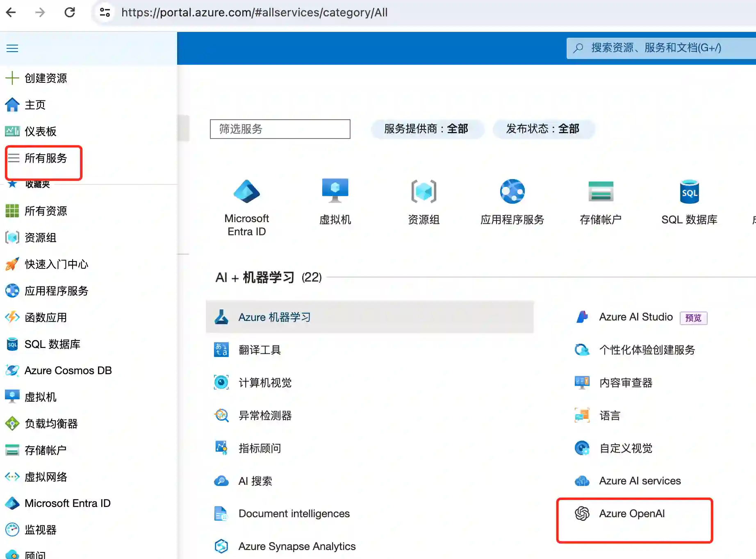
Task: Open 仪表板 from the sidebar
Action: point(40,131)
